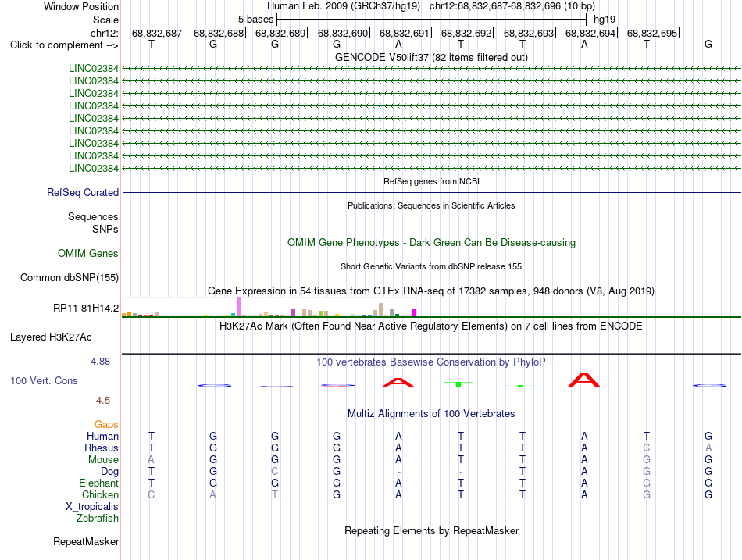This screenshot has height=560, width=742.
Task: Click the RepeatMasker side label
Action: [86, 541]
